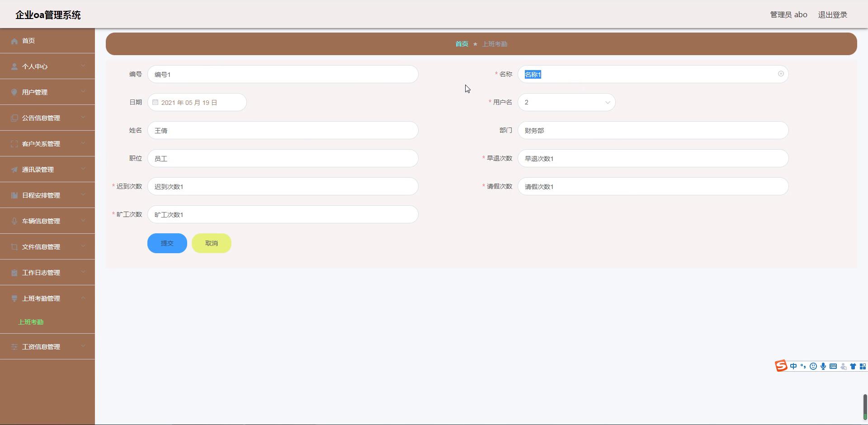Viewport: 868px width, 425px height.
Task: Click the clear icon in 名称 field
Action: [781, 74]
